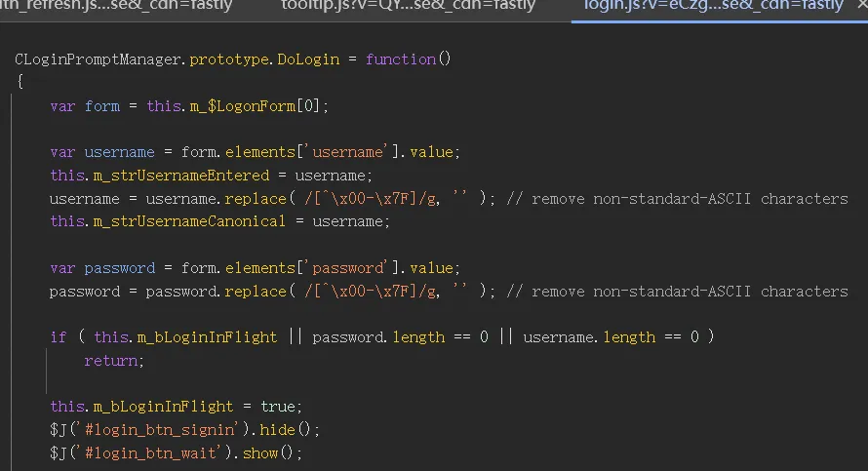Click the comment on the password.replace line
The image size is (868, 471).
point(677,292)
